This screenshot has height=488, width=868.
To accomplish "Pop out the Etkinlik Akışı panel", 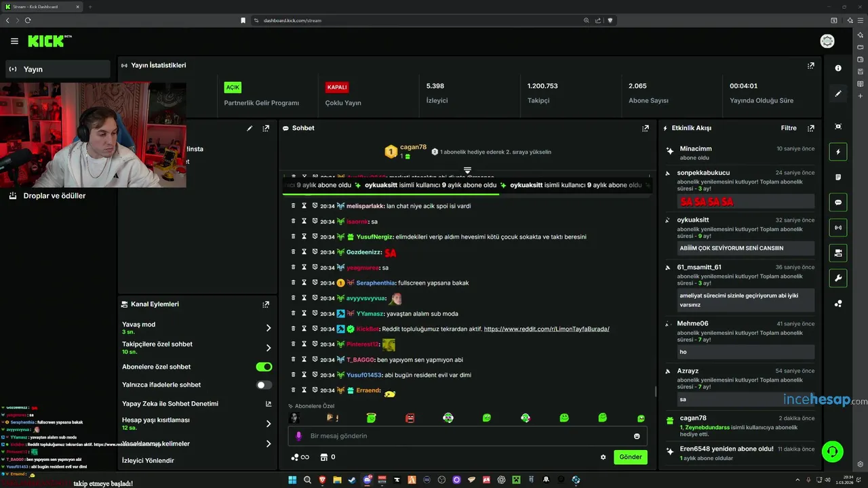I will point(810,128).
